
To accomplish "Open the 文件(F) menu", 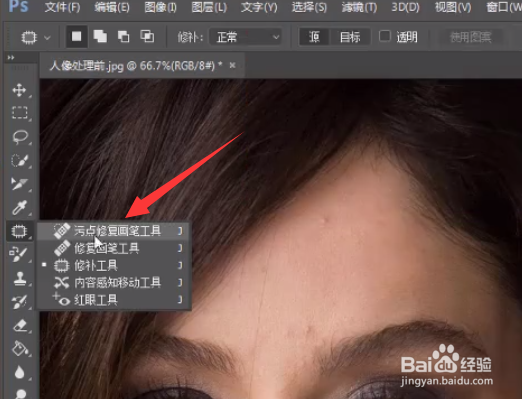I will tap(62, 7).
